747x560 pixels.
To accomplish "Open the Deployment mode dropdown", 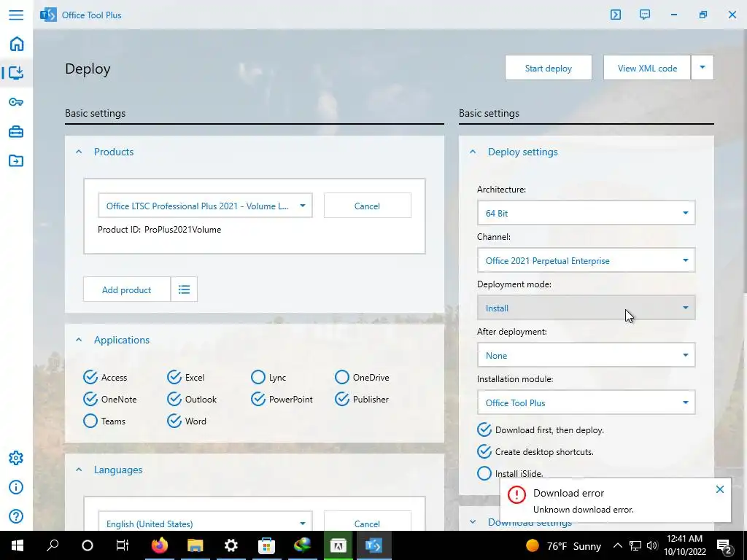I will coord(586,308).
